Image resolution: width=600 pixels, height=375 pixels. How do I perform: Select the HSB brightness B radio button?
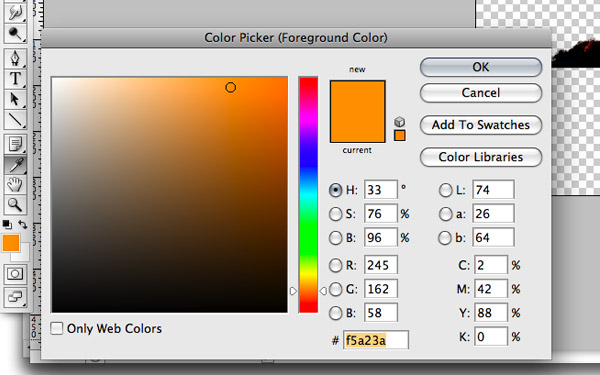(336, 238)
